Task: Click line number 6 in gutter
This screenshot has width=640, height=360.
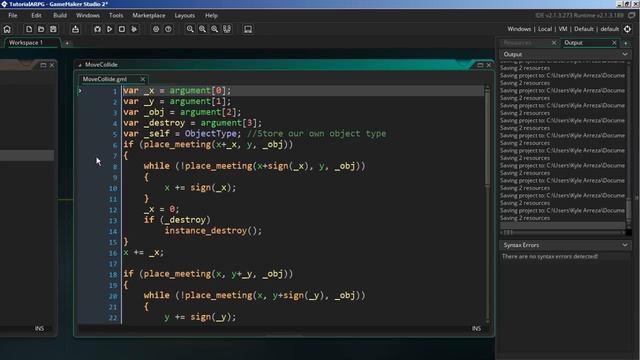Action: coord(115,145)
